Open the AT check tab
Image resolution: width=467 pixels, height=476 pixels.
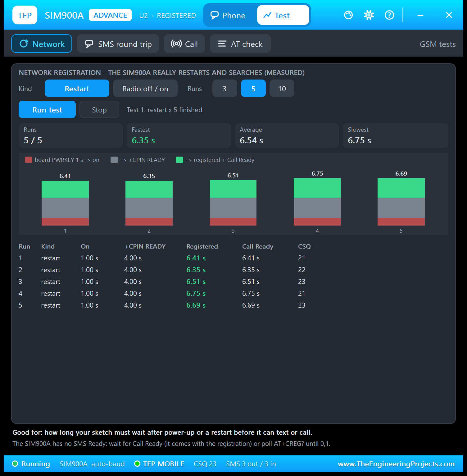point(240,43)
